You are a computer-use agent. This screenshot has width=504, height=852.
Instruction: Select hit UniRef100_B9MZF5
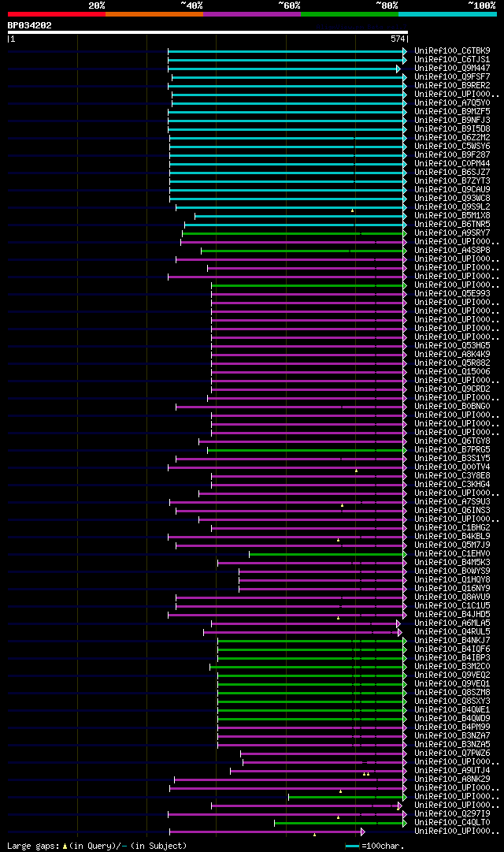point(452,112)
